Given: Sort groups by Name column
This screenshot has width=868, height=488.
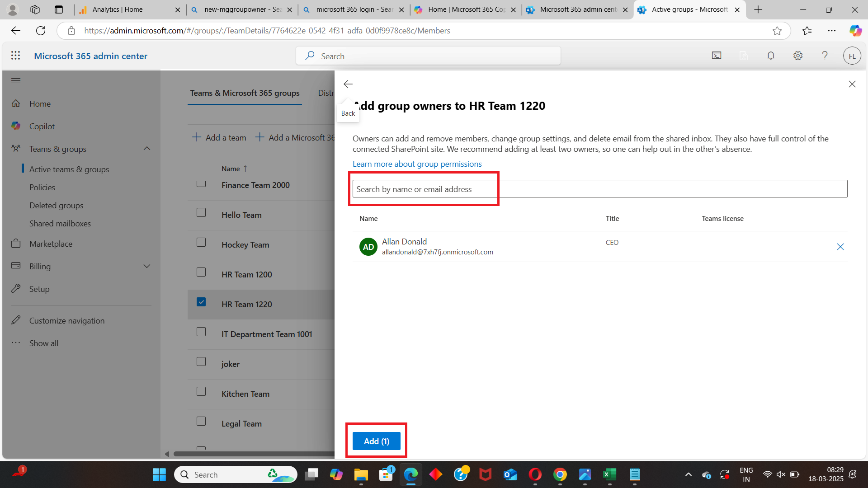Looking at the screenshot, I should point(235,169).
